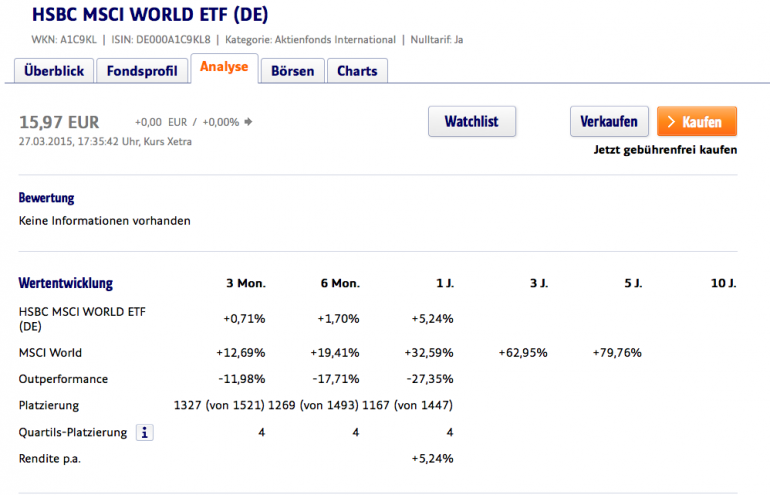Click the 'Nulltarif: Ja' label

(437, 40)
